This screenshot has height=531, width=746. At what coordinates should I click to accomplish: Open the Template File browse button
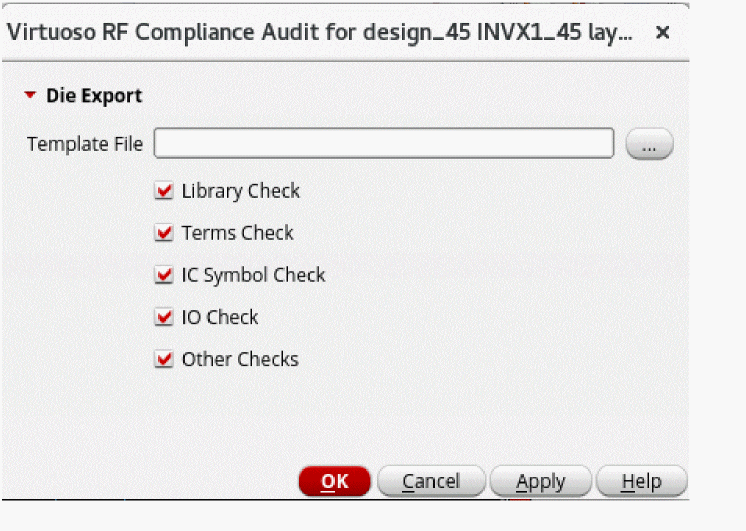coord(649,144)
